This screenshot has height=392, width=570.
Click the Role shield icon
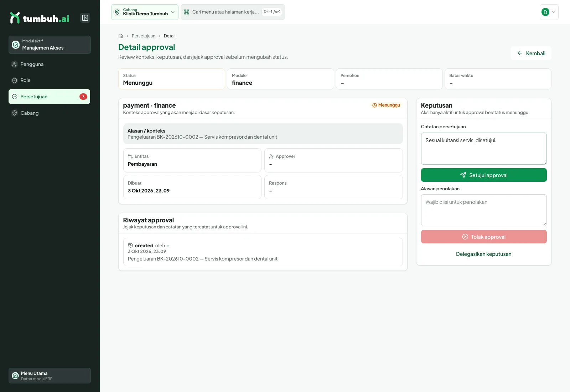[15, 80]
